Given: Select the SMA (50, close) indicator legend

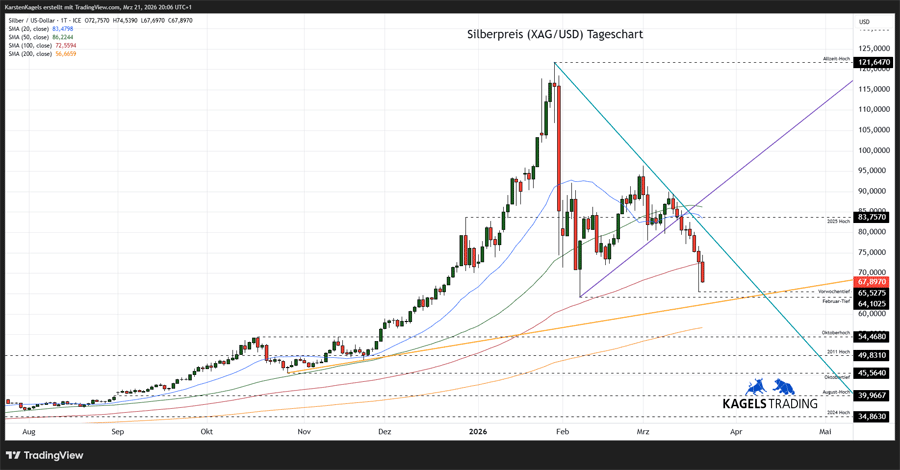Looking at the screenshot, I should pyautogui.click(x=40, y=37).
